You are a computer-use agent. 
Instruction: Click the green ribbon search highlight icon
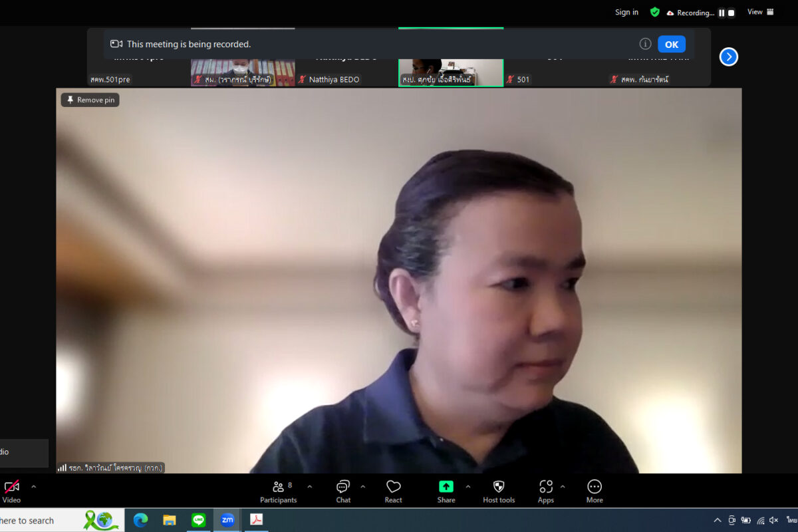pyautogui.click(x=101, y=520)
